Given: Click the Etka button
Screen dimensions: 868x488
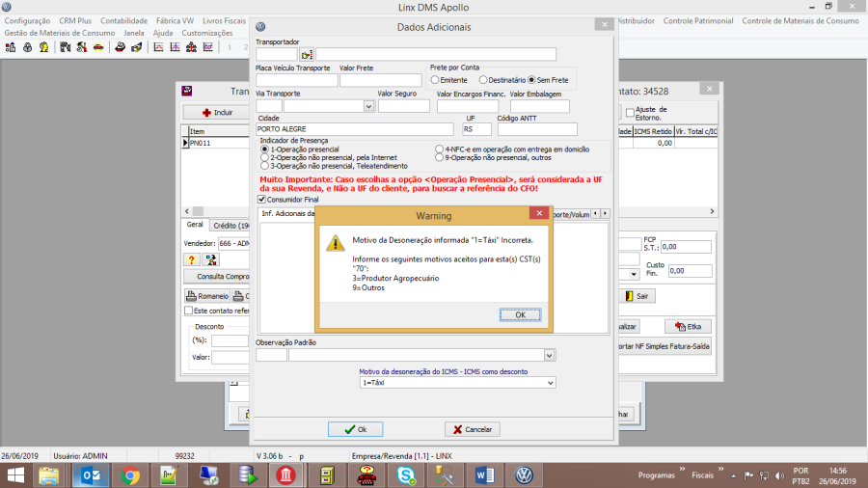Looking at the screenshot, I should (x=688, y=326).
